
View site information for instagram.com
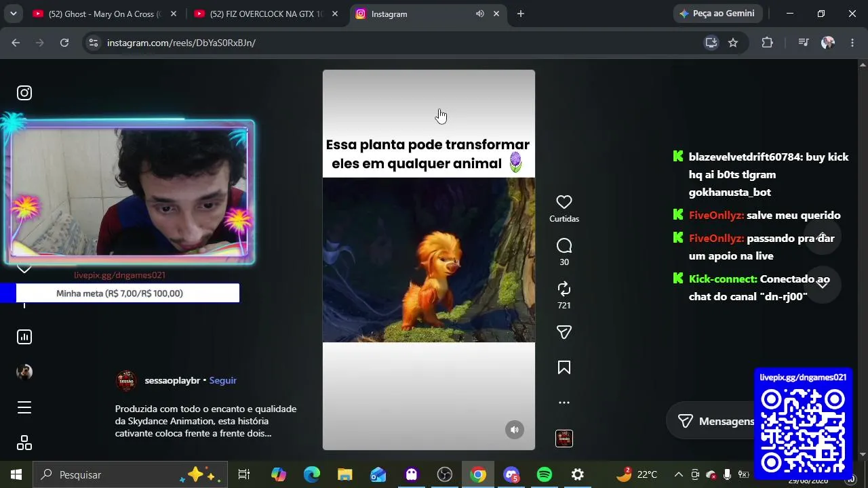[x=94, y=43]
